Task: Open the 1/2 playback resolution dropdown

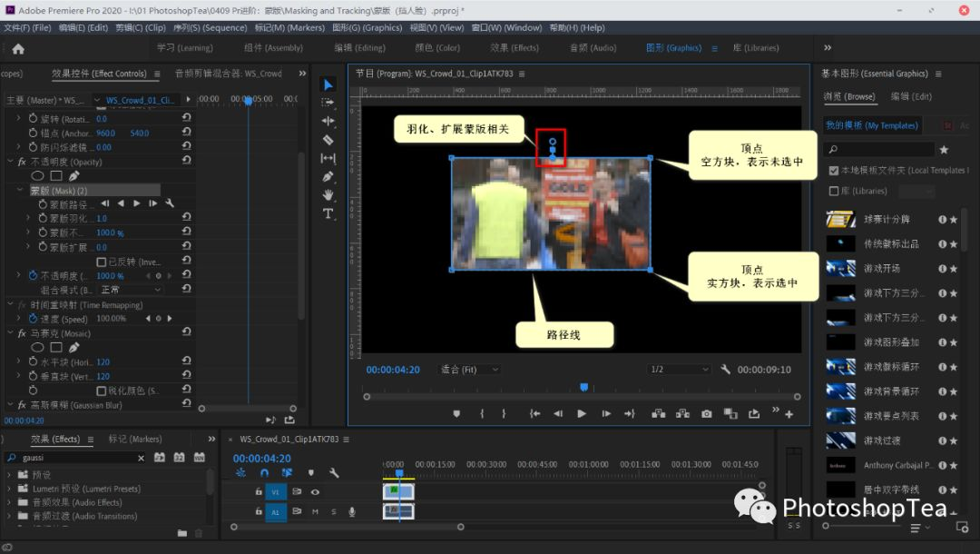Action: 677,370
